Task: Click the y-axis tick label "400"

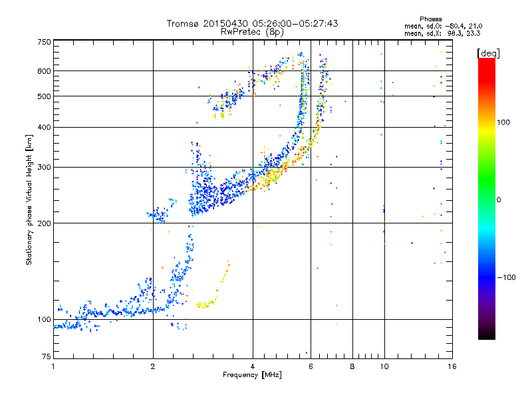Action: pyautogui.click(x=44, y=128)
